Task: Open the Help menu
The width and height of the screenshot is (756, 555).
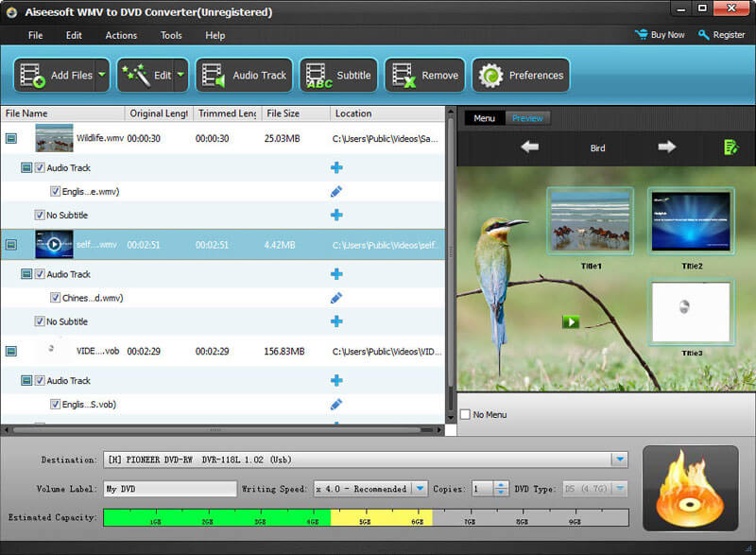Action: [215, 35]
